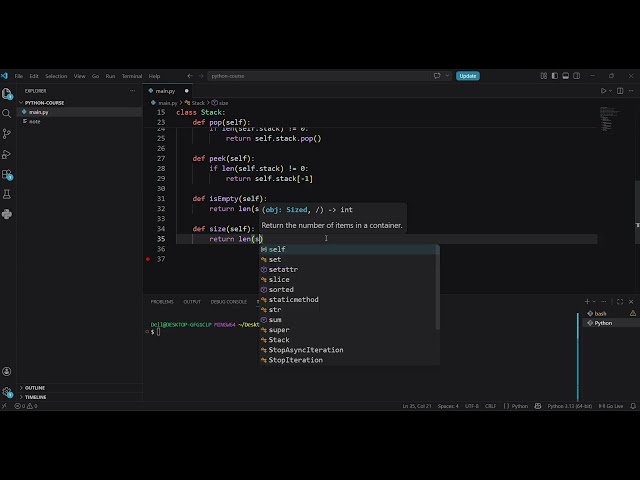
Task: Select main.py in the Explorer tree
Action: click(80, 112)
